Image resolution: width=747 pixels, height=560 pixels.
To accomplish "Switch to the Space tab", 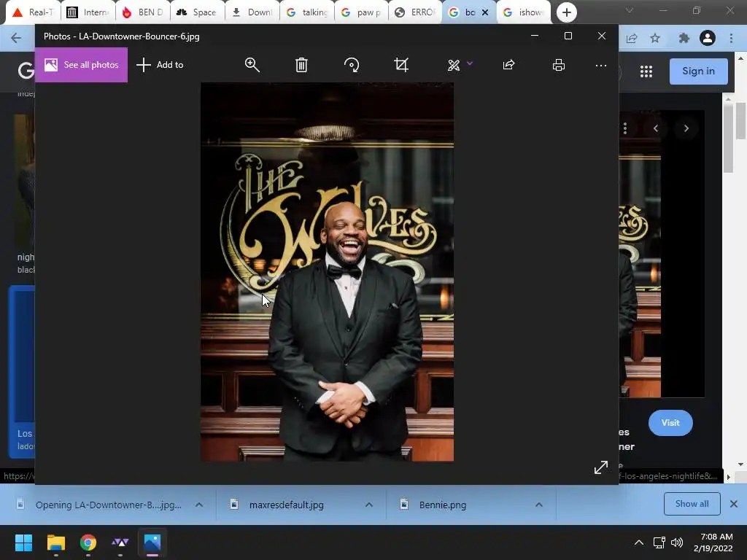I will pos(197,12).
